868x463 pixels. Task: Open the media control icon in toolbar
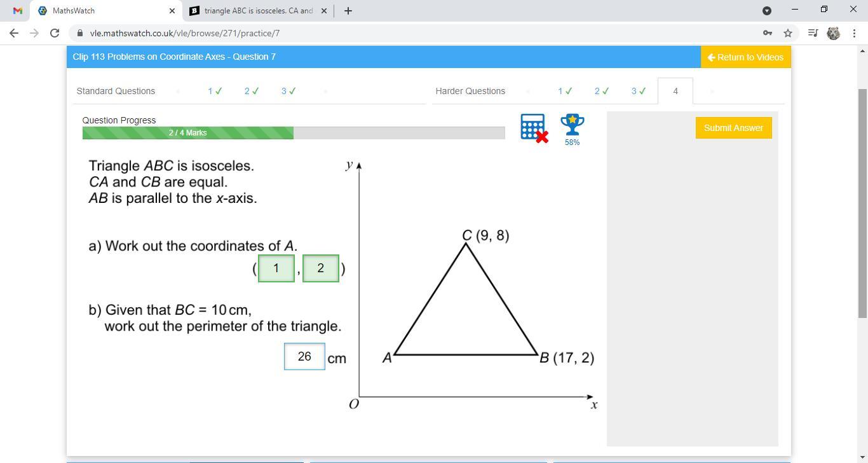813,33
